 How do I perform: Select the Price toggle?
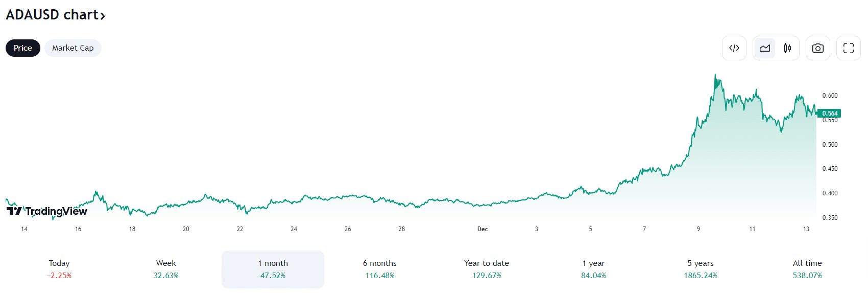click(23, 48)
